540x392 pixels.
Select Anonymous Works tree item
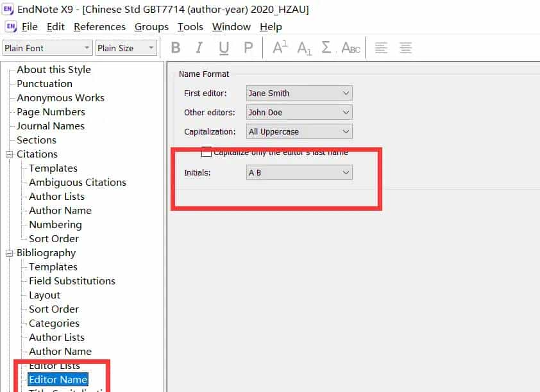click(x=60, y=97)
